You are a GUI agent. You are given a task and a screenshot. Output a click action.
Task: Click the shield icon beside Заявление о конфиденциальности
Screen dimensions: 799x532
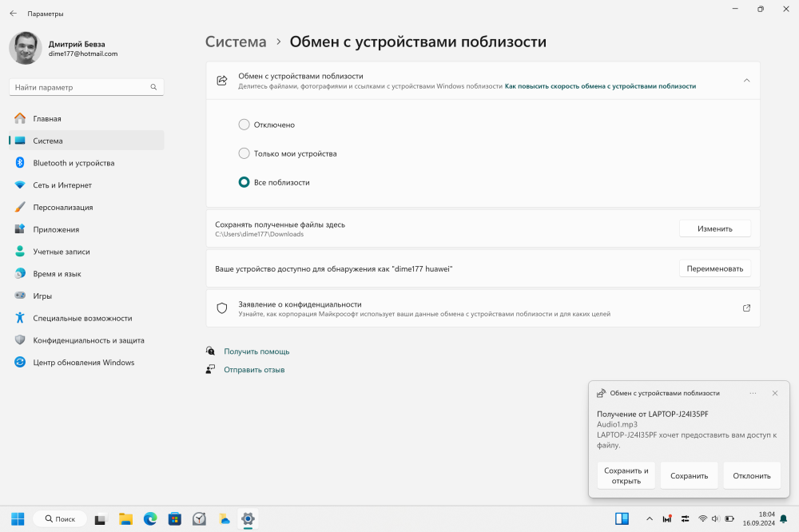click(222, 308)
